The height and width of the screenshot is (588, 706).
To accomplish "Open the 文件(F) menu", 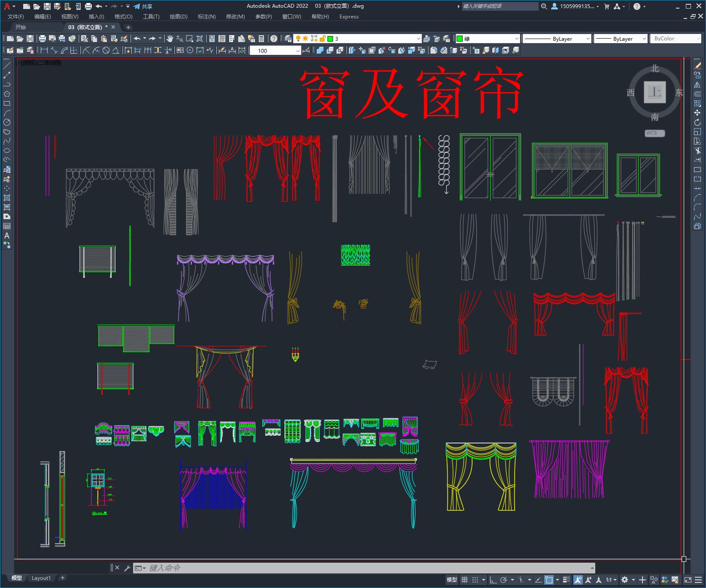I will [x=16, y=17].
